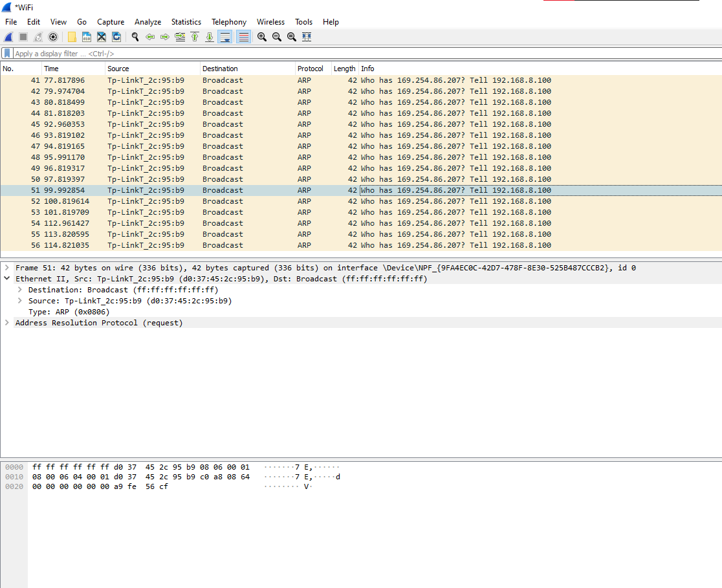
Task: Open the Analyze menu
Action: pyautogui.click(x=148, y=21)
